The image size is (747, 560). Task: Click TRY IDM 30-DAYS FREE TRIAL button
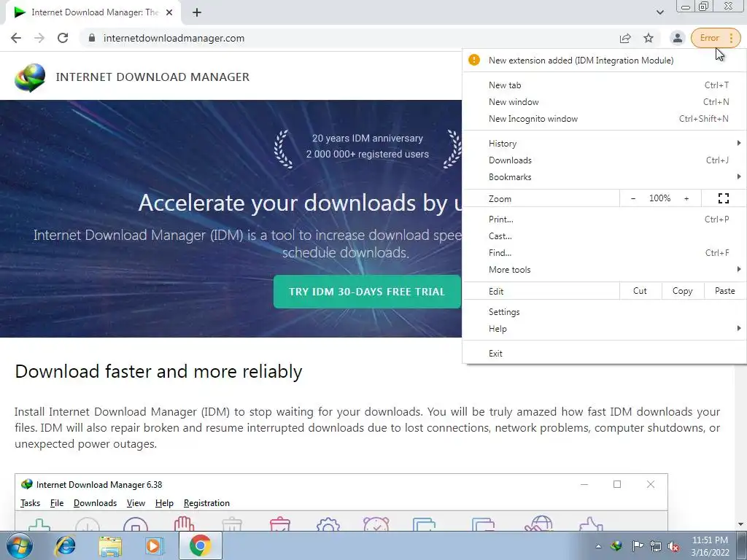click(367, 292)
